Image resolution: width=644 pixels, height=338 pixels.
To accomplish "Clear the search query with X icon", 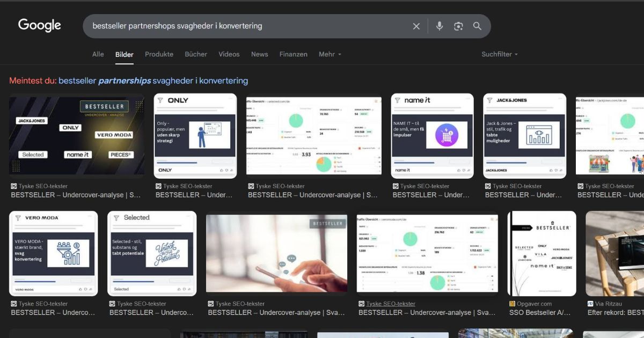I will (x=416, y=26).
